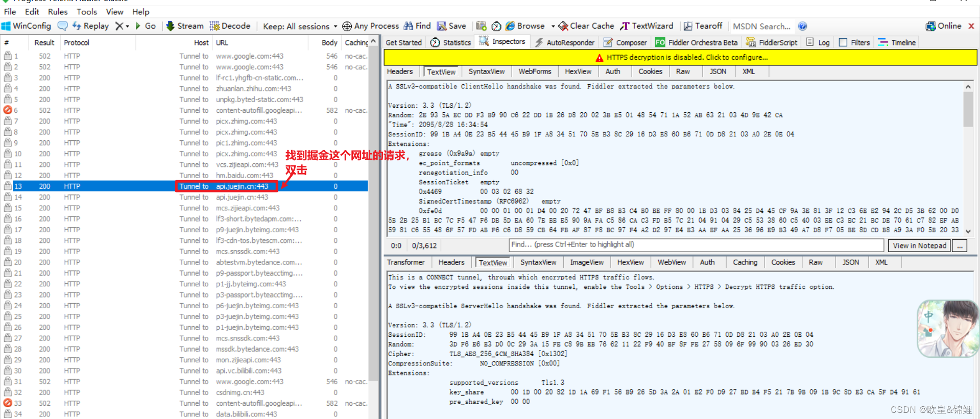Click the blue help question icon
980x419 pixels.
[x=802, y=26]
